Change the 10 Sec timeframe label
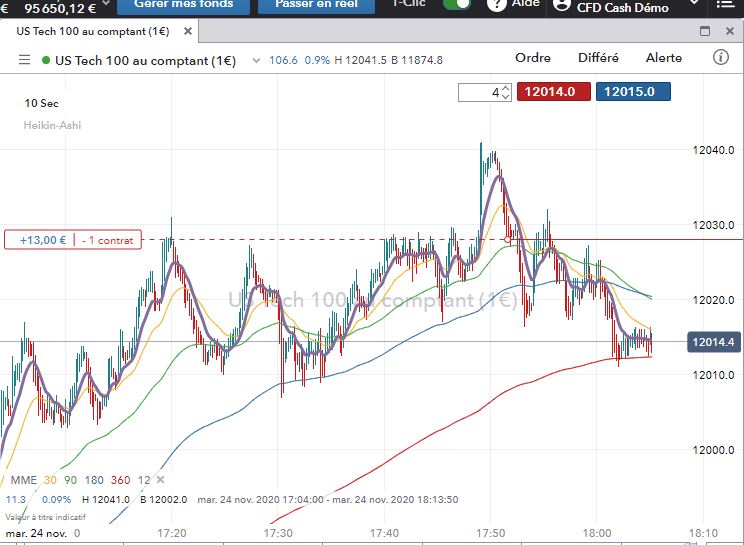This screenshot has width=744, height=545. click(41, 103)
